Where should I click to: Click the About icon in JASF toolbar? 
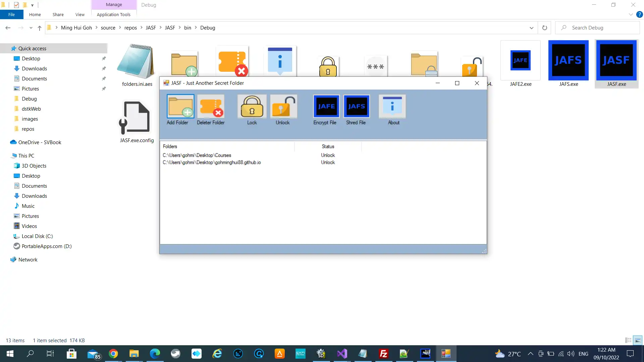coord(393,110)
